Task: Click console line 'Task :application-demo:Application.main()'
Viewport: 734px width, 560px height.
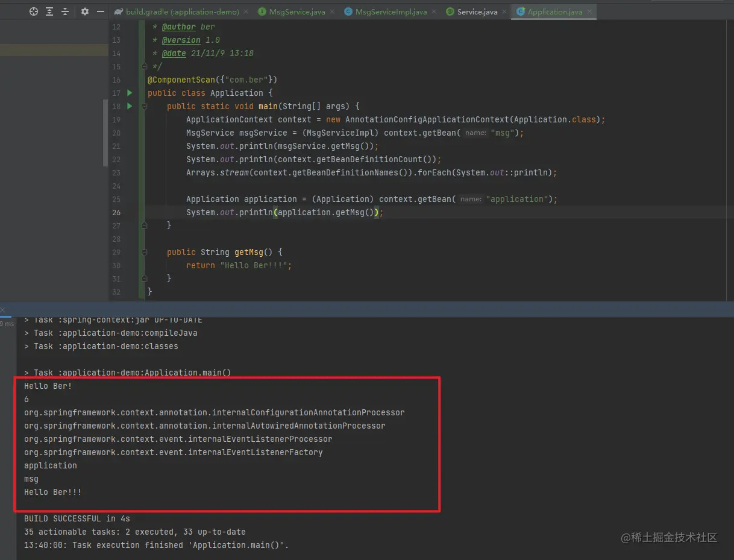Action: (128, 373)
